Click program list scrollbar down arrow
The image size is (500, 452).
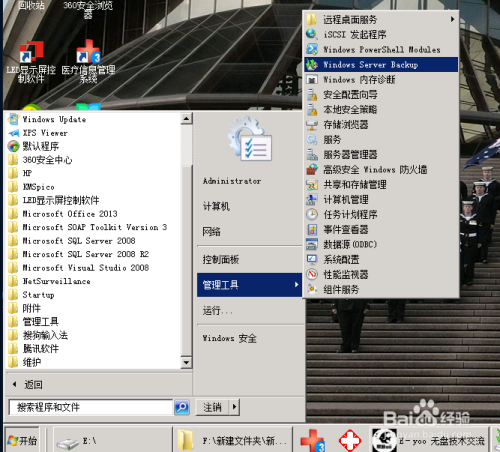click(186, 363)
